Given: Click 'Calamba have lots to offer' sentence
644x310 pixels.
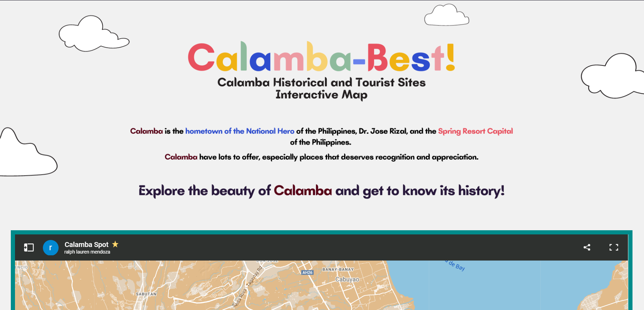Looking at the screenshot, I should (321, 157).
